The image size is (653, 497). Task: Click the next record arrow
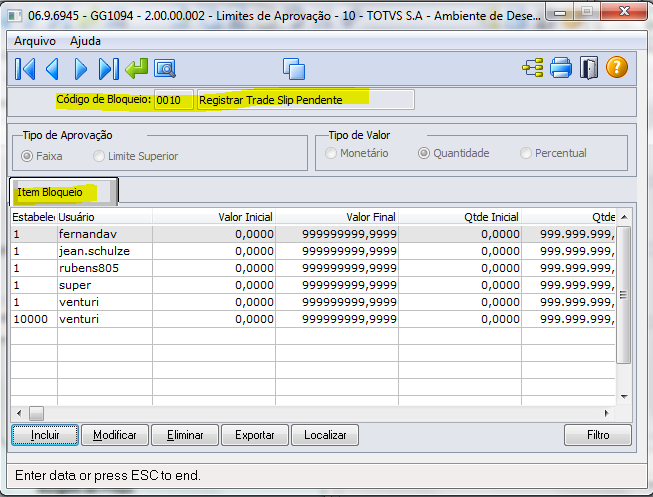point(81,68)
